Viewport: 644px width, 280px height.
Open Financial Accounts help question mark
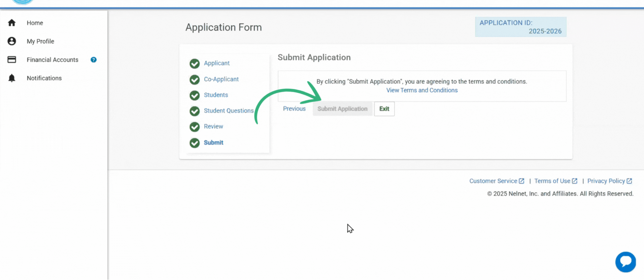[x=94, y=60]
